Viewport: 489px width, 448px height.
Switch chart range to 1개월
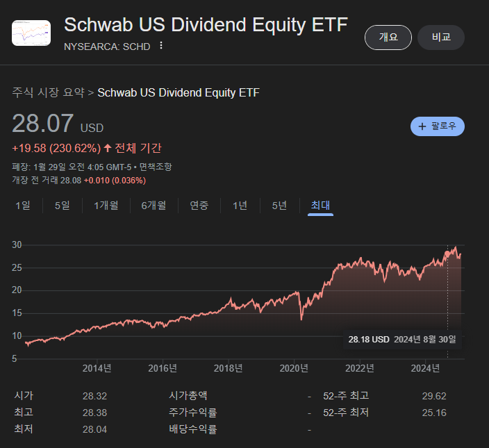(106, 206)
